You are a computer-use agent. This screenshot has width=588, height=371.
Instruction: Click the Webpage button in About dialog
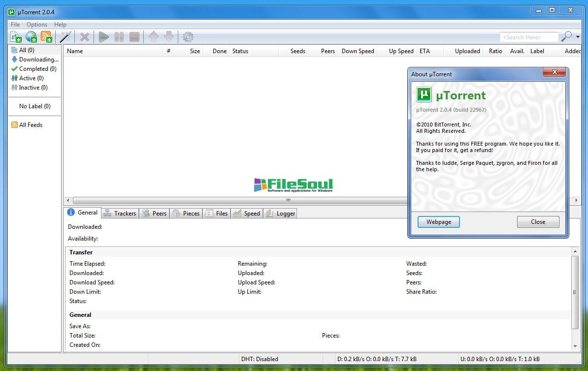[x=438, y=222]
